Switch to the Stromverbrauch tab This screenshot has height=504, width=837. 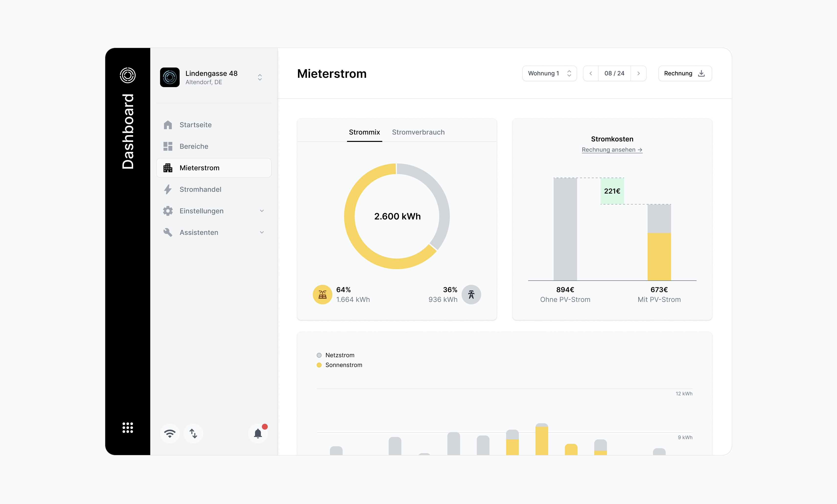pyautogui.click(x=418, y=132)
